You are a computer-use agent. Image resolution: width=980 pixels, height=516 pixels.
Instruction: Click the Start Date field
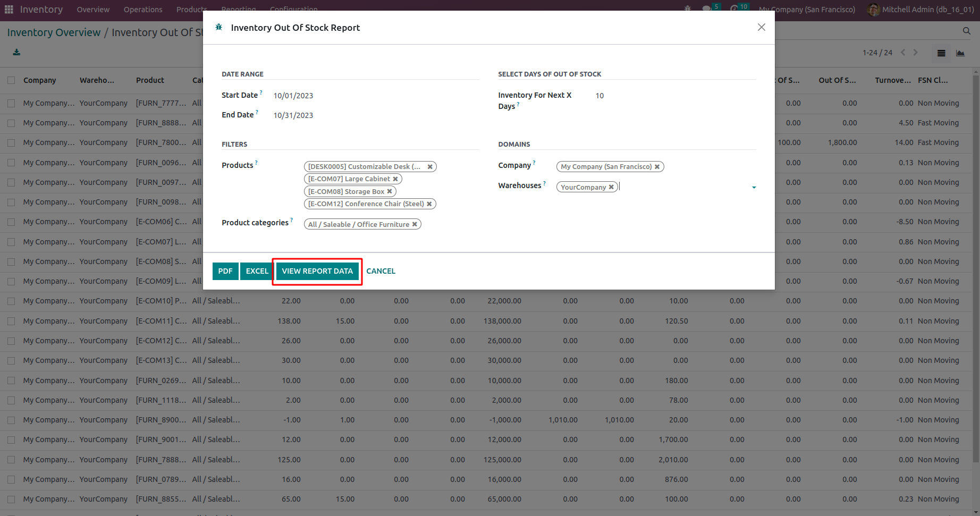pos(293,96)
